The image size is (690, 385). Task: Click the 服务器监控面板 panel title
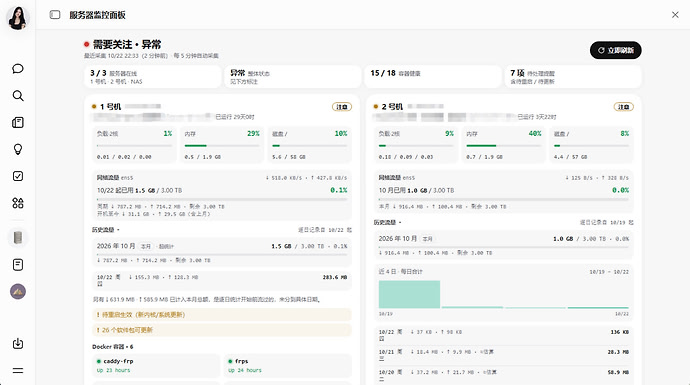pyautogui.click(x=97, y=15)
